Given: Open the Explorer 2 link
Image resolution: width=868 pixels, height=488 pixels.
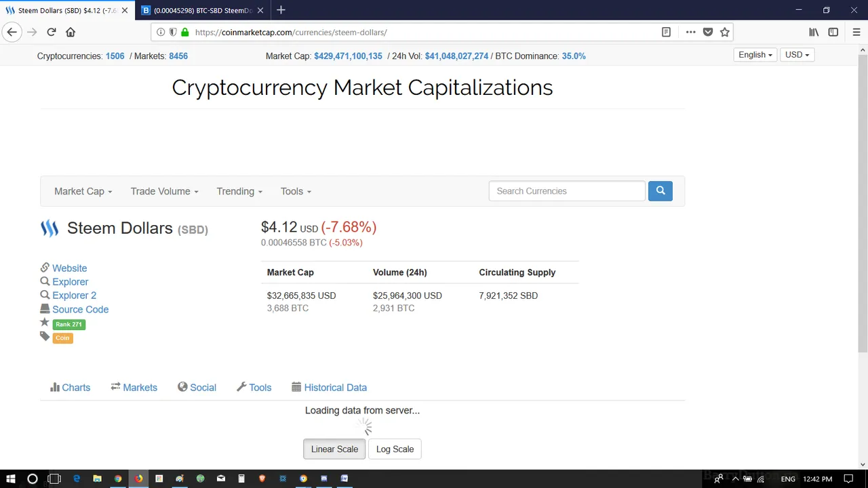Looking at the screenshot, I should [x=74, y=296].
